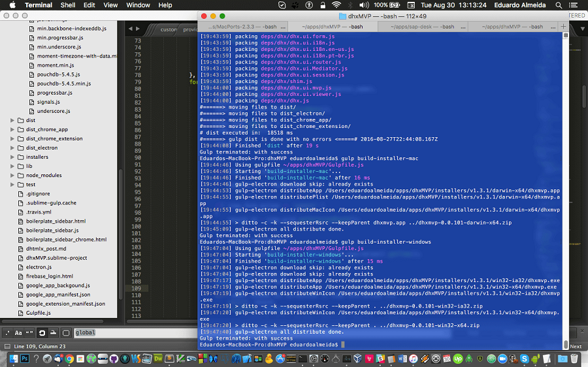Expand the node_modules folder
588x367 pixels.
click(x=12, y=175)
